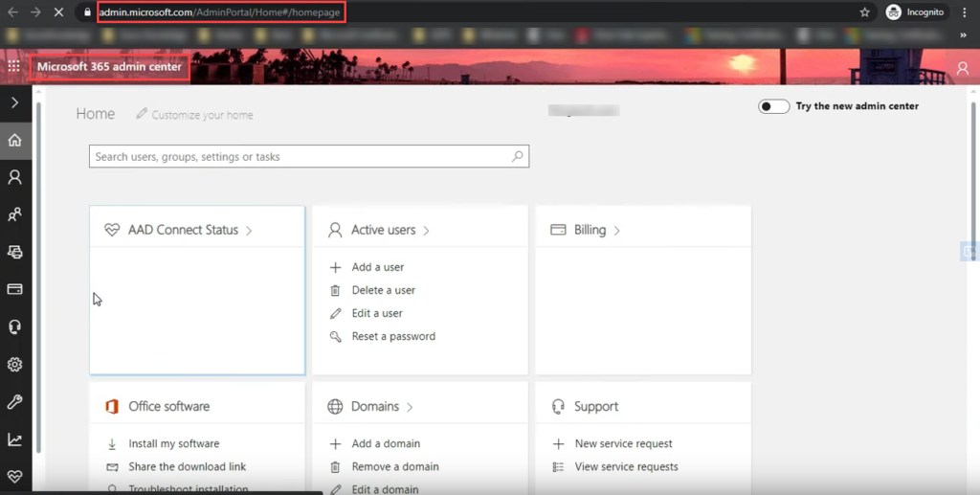
Task: Click the magnifier icon in the search box
Action: click(518, 156)
